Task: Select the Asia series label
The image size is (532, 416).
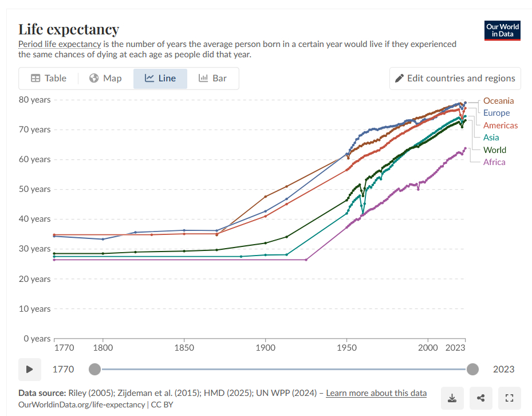Action: click(x=491, y=138)
